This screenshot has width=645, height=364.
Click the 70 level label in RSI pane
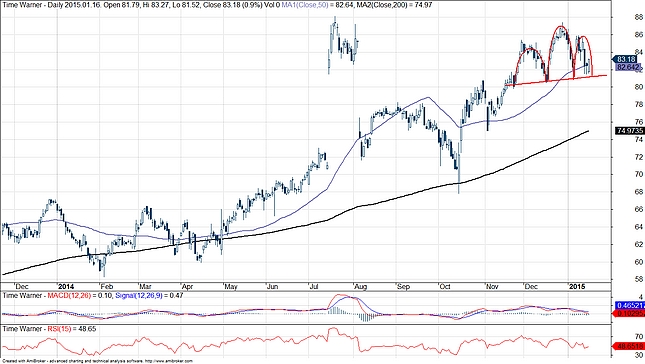[x=639, y=337]
